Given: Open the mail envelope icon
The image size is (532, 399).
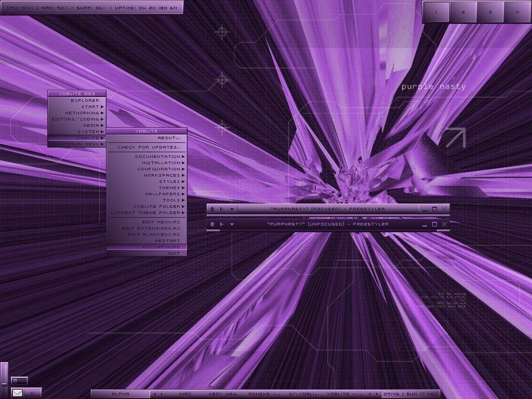Looking at the screenshot, I should tap(18, 393).
